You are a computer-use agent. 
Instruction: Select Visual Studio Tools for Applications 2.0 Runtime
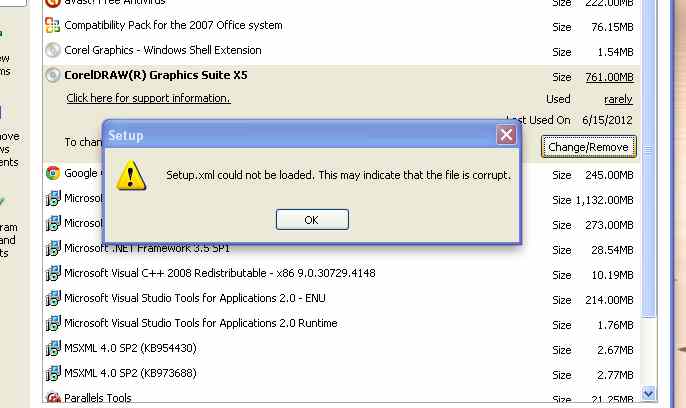(x=200, y=323)
